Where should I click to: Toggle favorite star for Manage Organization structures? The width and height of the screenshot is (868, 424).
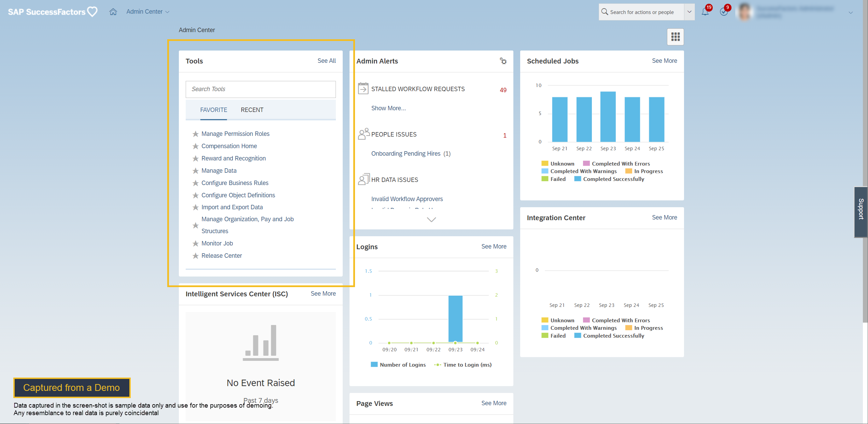[196, 225]
